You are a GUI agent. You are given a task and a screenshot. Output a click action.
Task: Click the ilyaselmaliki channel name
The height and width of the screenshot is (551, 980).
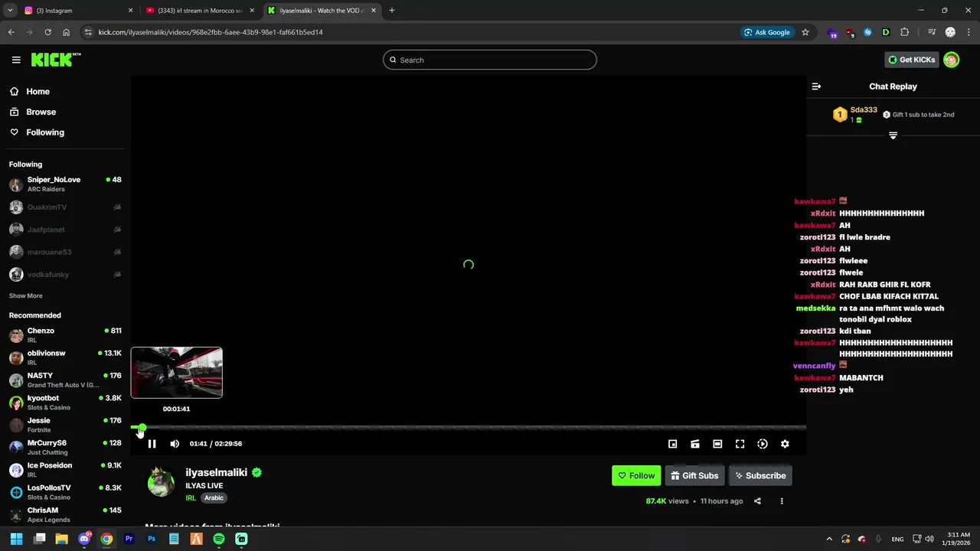pos(217,472)
